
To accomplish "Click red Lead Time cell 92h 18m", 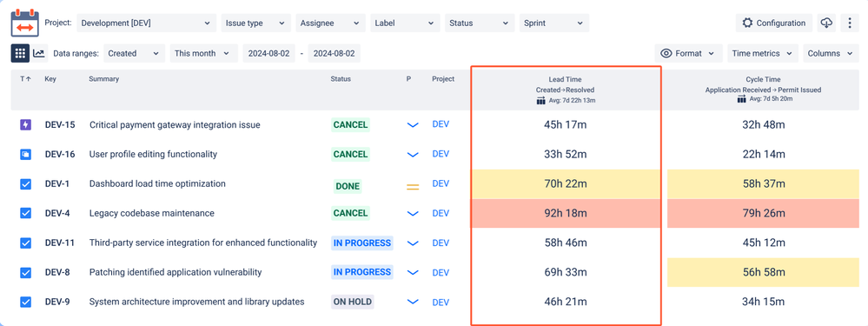I will (565, 213).
